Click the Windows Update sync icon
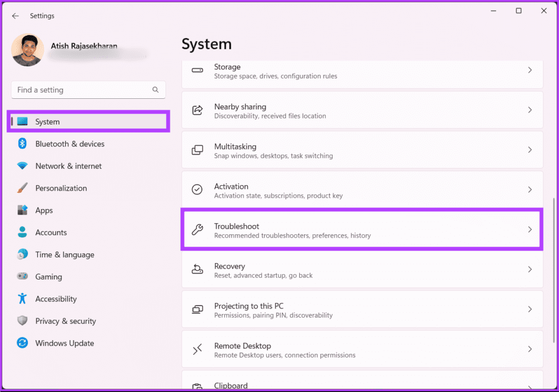This screenshot has width=559, height=392. click(x=22, y=343)
